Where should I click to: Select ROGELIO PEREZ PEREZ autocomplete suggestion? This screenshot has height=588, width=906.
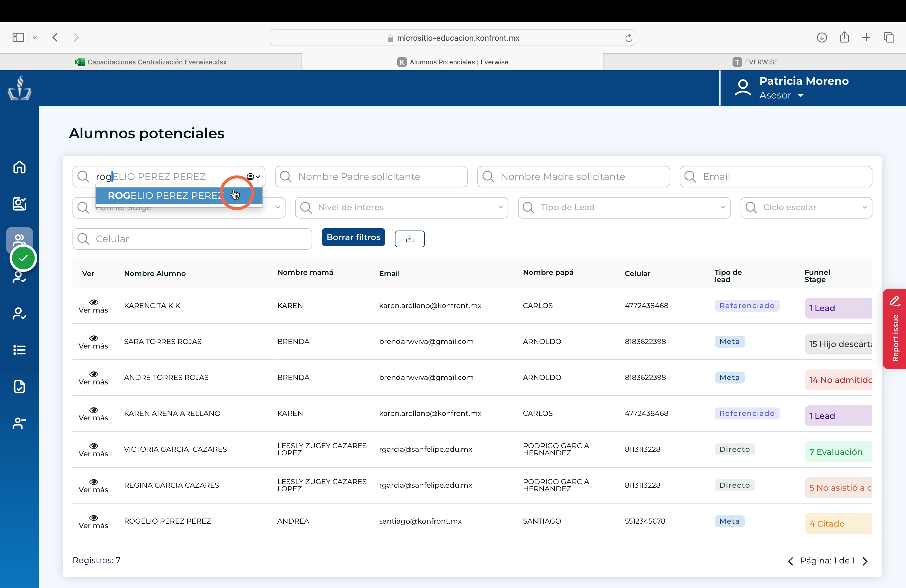(x=179, y=196)
